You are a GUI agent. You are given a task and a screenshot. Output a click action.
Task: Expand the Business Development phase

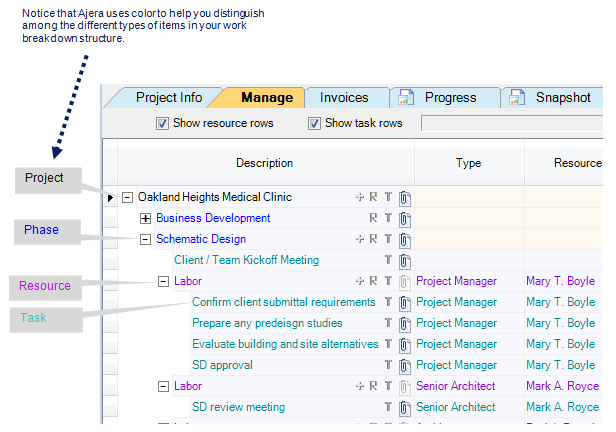(145, 218)
